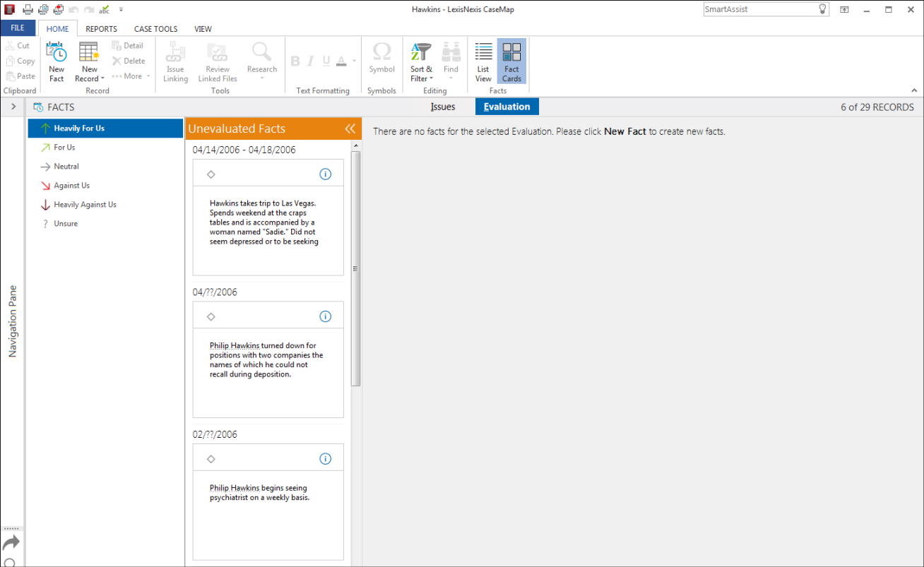924x567 pixels.
Task: Switch to List View
Action: coord(483,62)
